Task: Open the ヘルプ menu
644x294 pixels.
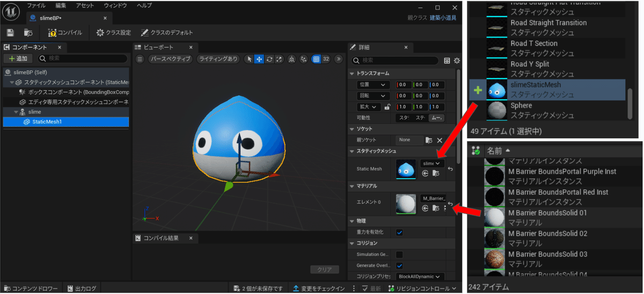Action: point(144,5)
